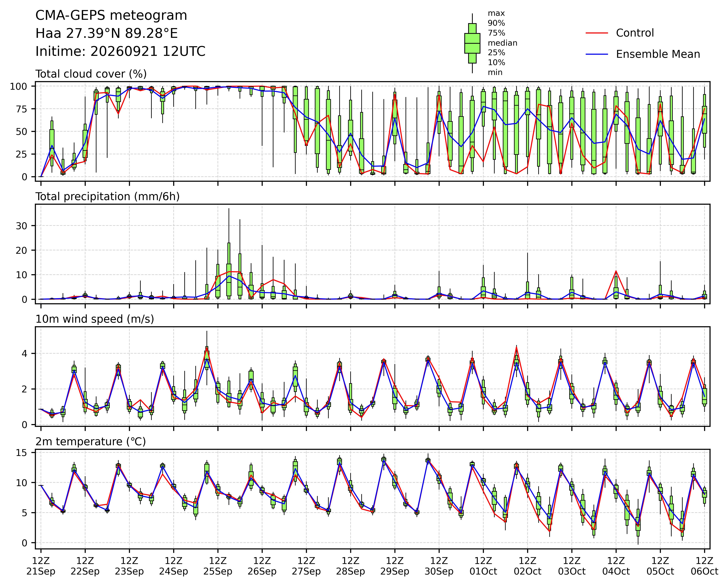
Task: Click the 12Z 06Oct time axis label
Action: point(704,566)
